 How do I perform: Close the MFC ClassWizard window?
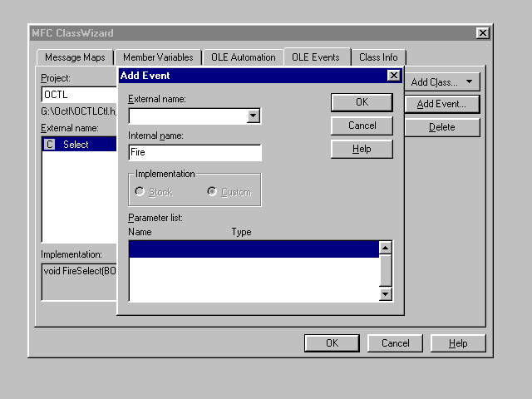pos(482,32)
